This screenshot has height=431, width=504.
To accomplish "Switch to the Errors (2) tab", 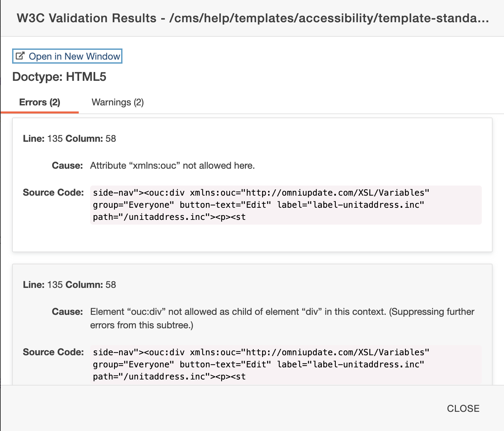I will 40,102.
